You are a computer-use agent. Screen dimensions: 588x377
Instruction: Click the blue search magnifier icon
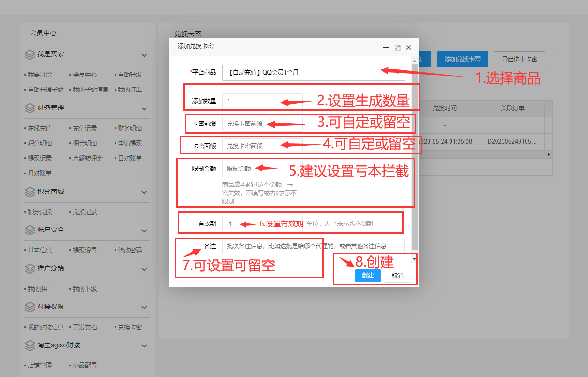pos(421,59)
